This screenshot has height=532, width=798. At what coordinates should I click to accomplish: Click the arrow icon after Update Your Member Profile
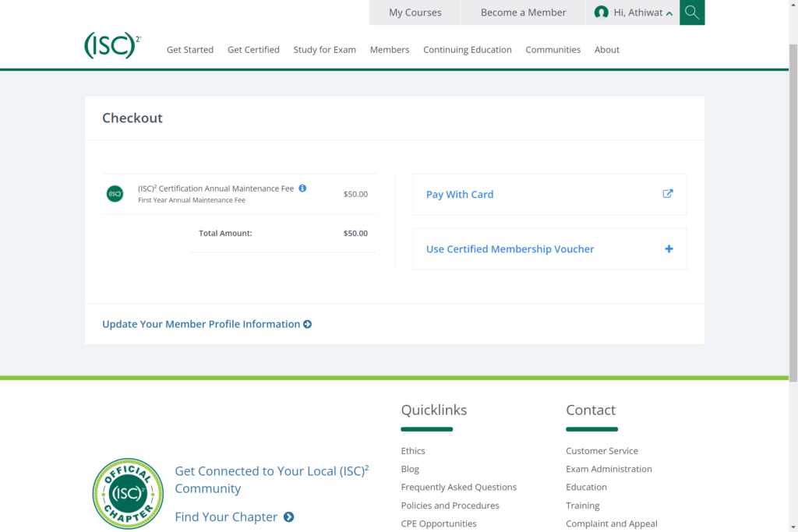click(307, 324)
